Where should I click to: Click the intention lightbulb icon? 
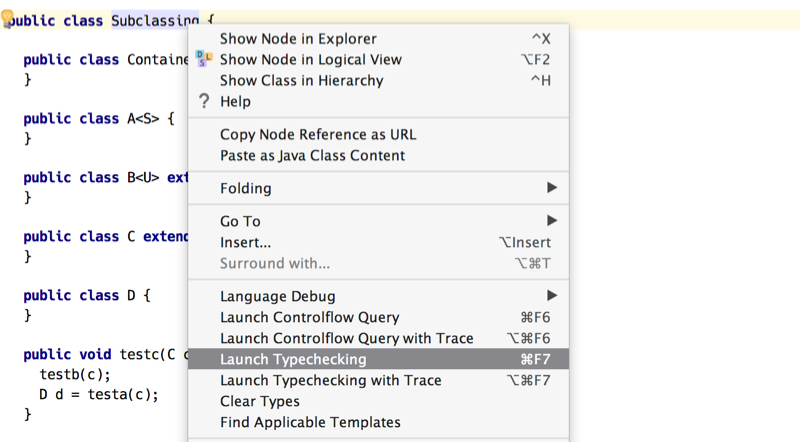7,18
